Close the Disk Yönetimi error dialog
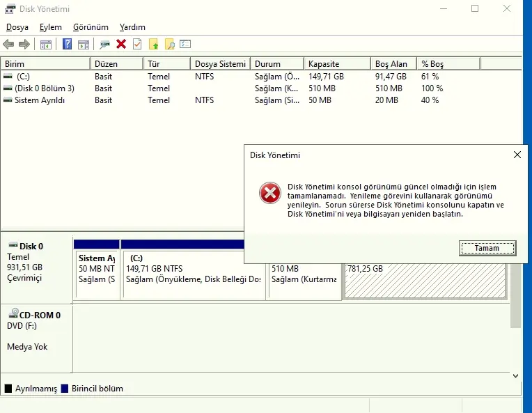532x413 pixels. pyautogui.click(x=517, y=155)
